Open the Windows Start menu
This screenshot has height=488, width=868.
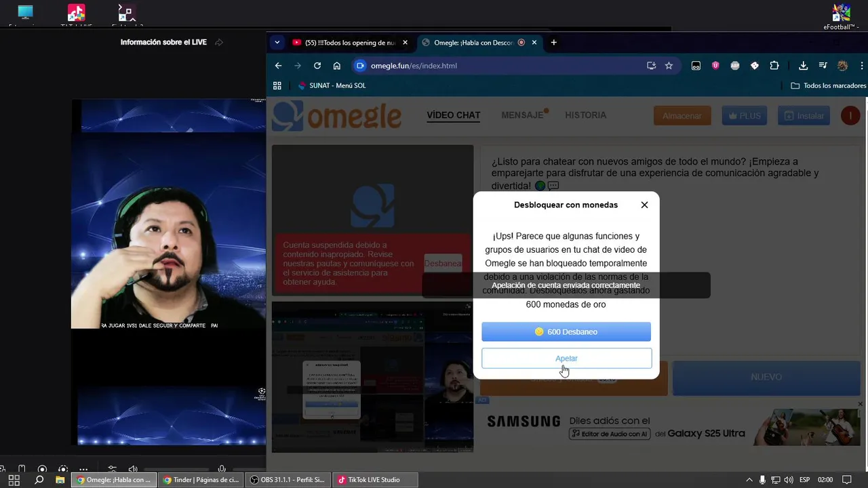(x=14, y=480)
